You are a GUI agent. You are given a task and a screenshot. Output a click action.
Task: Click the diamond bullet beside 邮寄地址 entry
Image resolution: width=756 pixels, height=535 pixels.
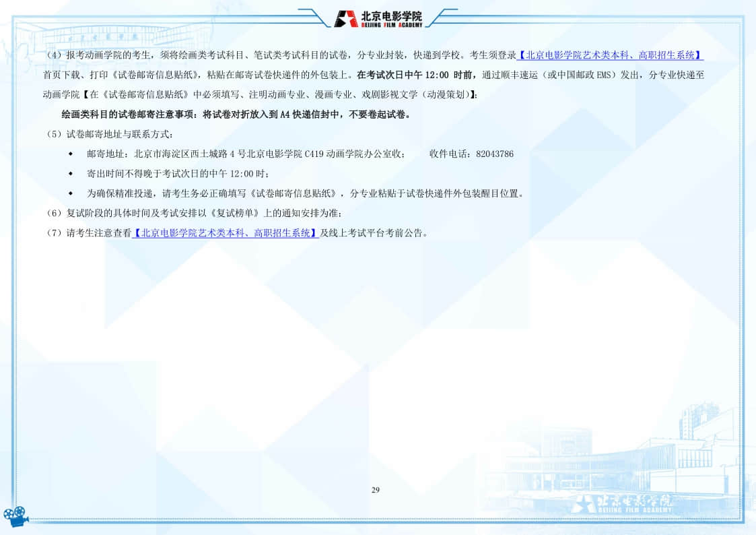[71, 154]
